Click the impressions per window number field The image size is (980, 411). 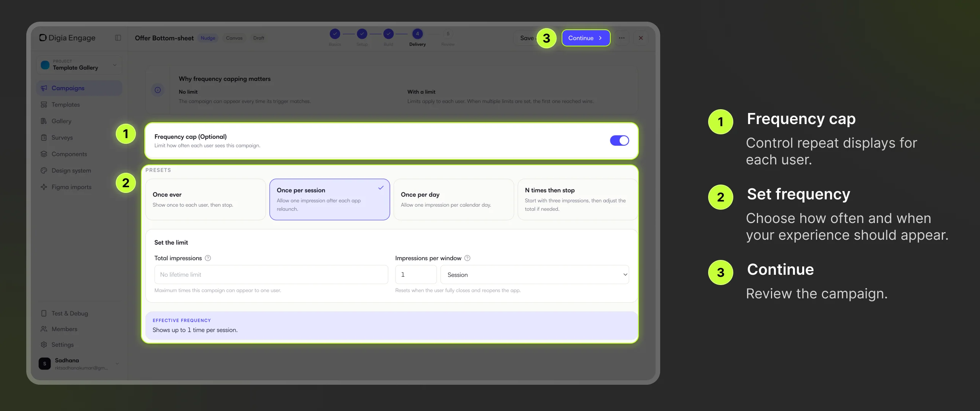click(x=416, y=274)
